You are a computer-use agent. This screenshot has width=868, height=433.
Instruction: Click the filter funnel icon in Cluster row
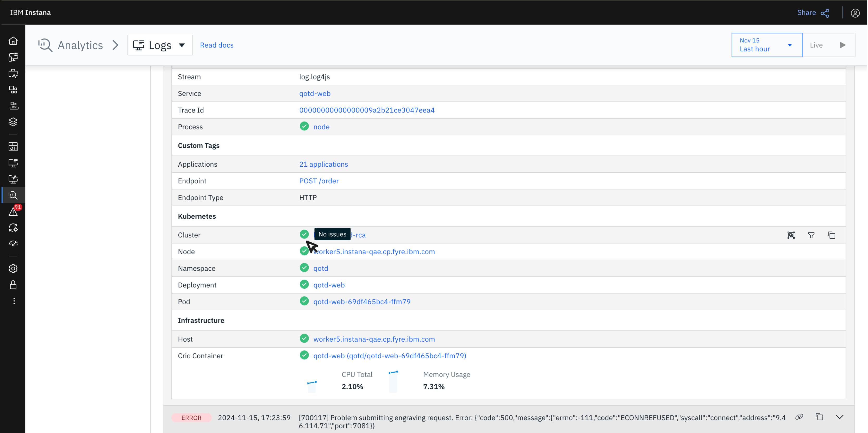coord(811,235)
